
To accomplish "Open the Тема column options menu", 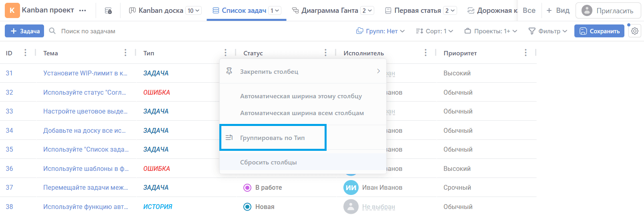I will click(125, 53).
